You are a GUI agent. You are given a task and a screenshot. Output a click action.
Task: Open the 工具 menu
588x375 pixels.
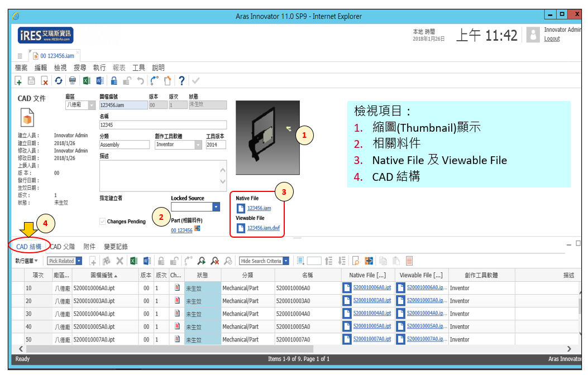tap(138, 68)
